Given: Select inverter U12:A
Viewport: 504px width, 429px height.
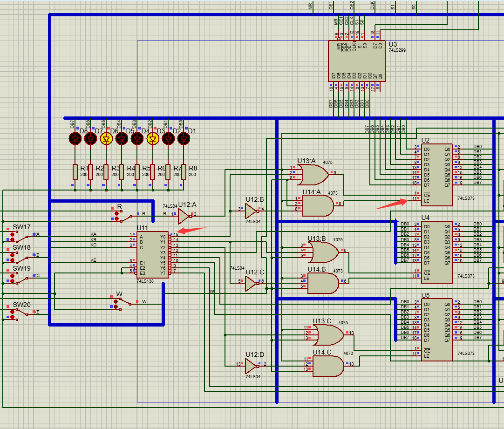Looking at the screenshot, I should [184, 216].
